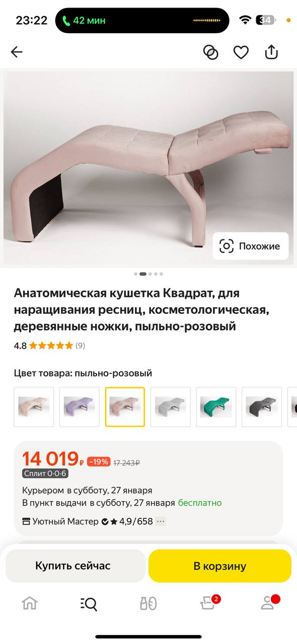
Task: Open the bottles category tab icon
Action: pos(148,603)
